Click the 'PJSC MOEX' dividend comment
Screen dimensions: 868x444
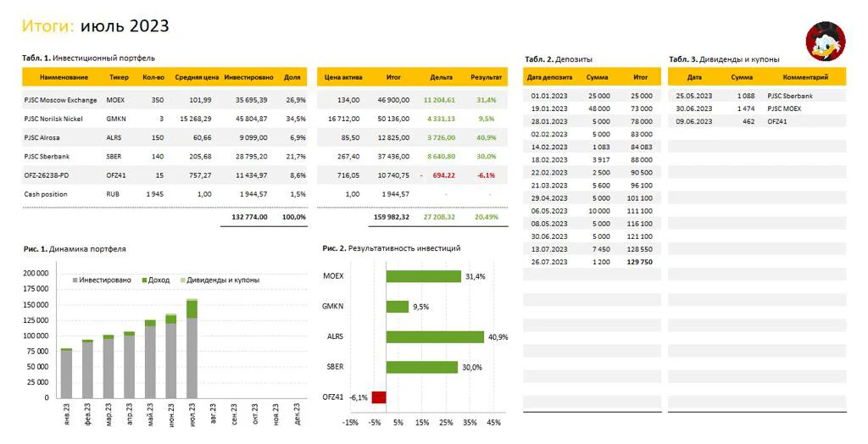pyautogui.click(x=784, y=109)
